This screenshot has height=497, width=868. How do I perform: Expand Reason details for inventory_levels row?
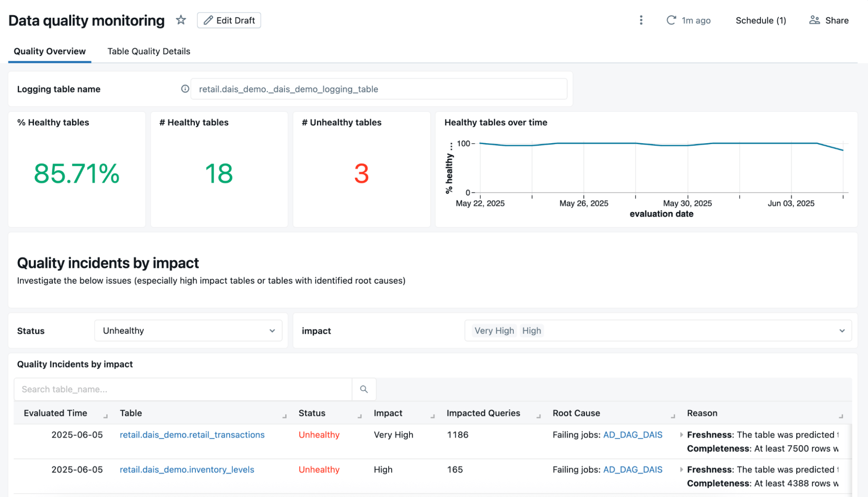coord(681,470)
